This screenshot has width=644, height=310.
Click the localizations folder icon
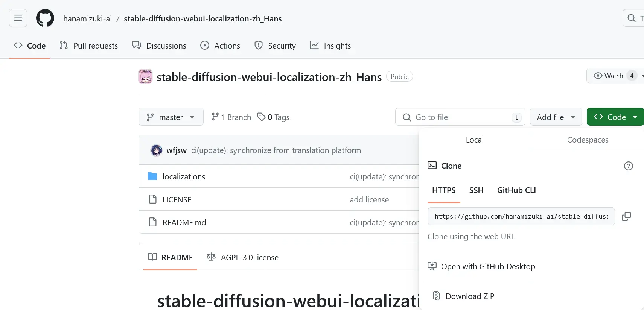click(x=152, y=176)
